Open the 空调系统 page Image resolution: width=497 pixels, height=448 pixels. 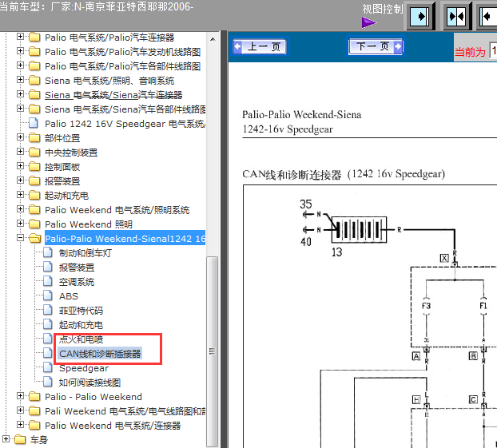[77, 282]
